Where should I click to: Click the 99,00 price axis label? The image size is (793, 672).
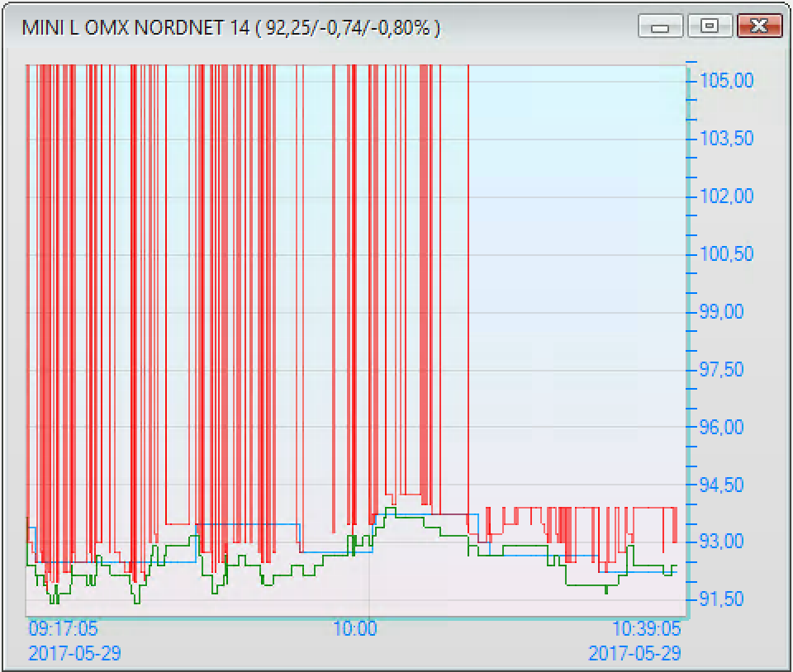pos(721,312)
